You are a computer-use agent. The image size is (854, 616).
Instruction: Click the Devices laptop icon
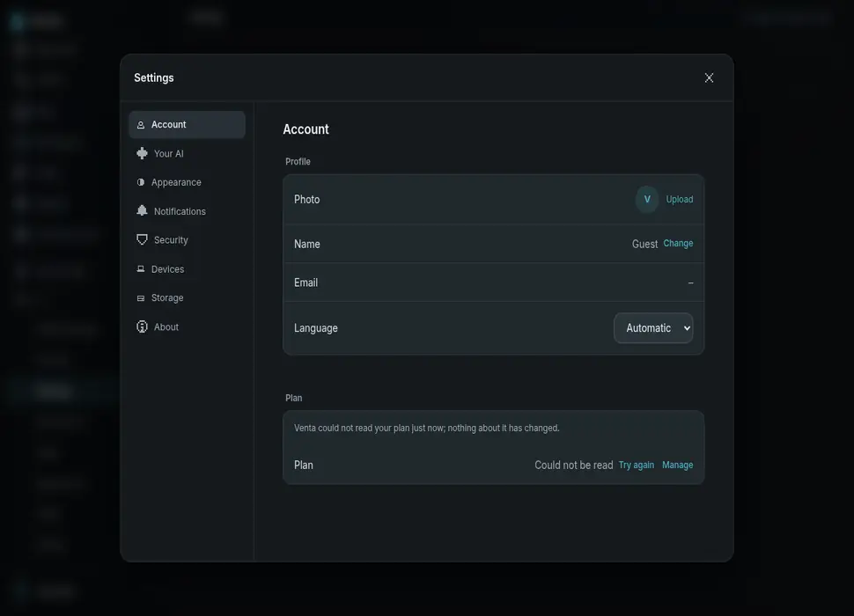pyautogui.click(x=141, y=268)
